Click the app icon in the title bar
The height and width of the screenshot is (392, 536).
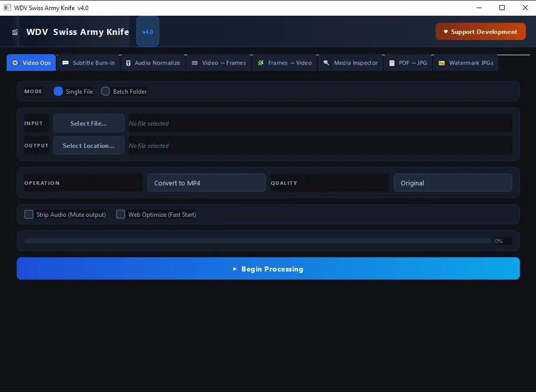click(x=7, y=8)
